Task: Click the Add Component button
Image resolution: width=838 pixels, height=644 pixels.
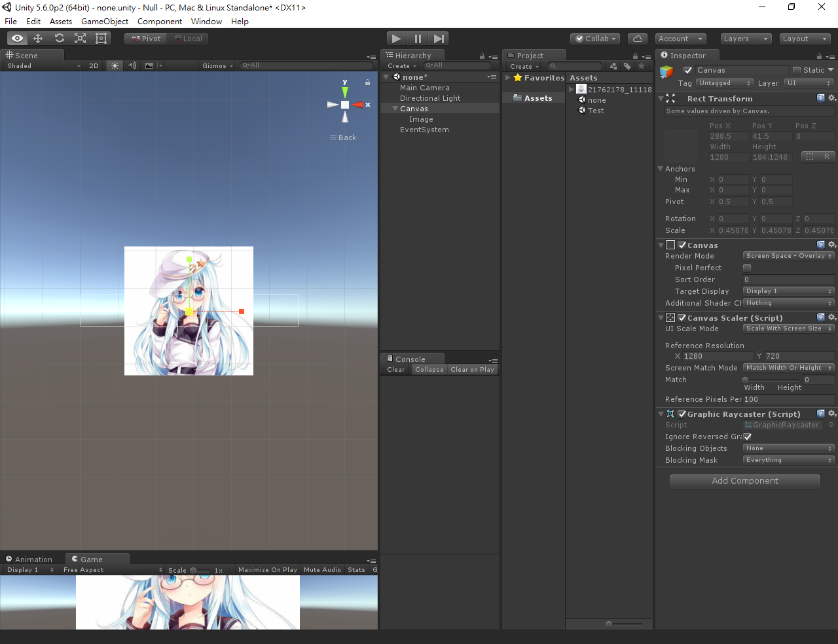Action: tap(744, 481)
